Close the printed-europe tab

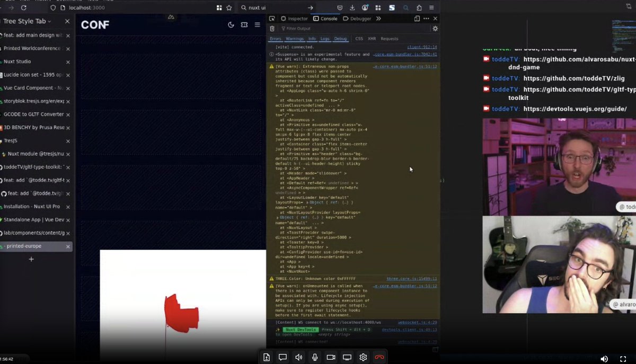pyautogui.click(x=68, y=246)
